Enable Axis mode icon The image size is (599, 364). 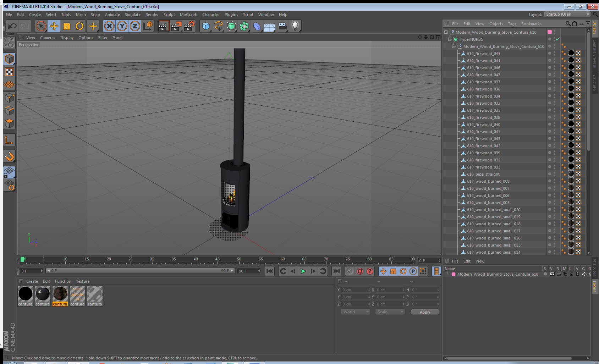(9, 140)
